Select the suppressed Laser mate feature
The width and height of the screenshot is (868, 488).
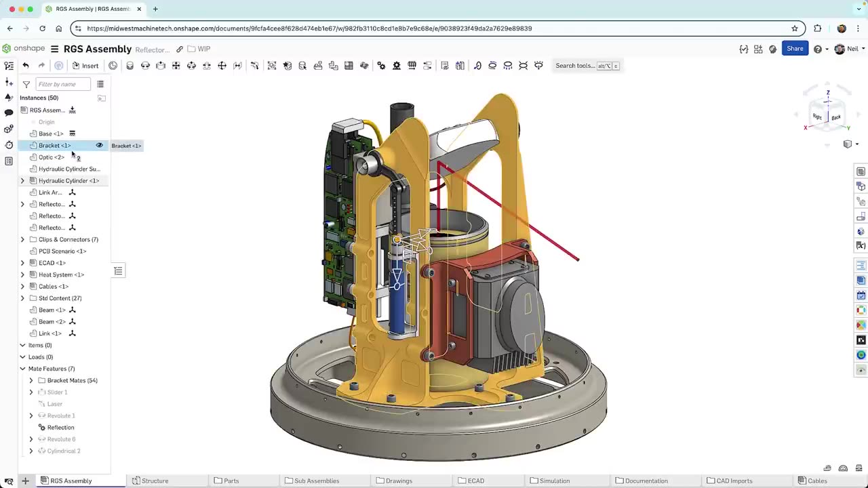click(55, 404)
